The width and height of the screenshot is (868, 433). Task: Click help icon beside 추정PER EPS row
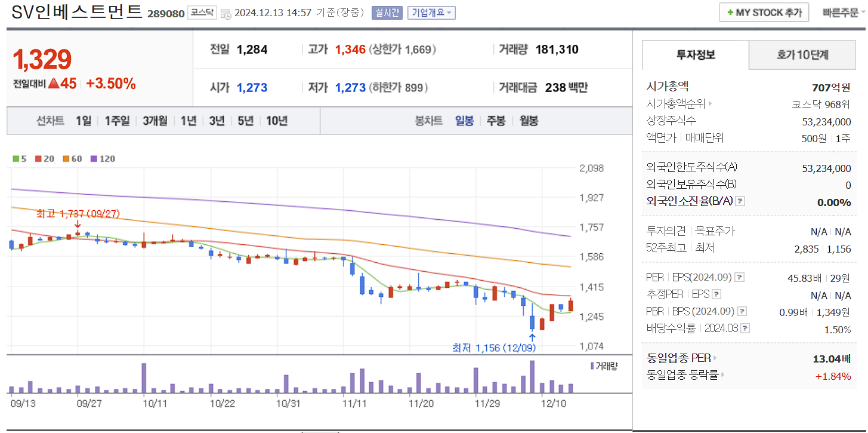pyautogui.click(x=716, y=294)
